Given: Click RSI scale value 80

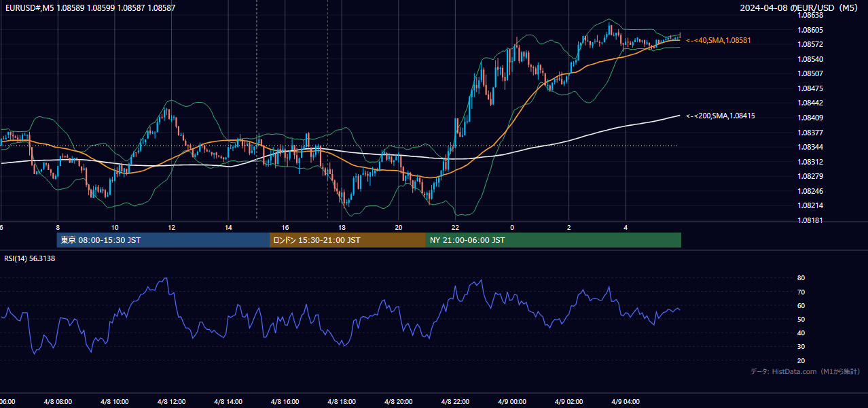Looking at the screenshot, I should [801, 278].
